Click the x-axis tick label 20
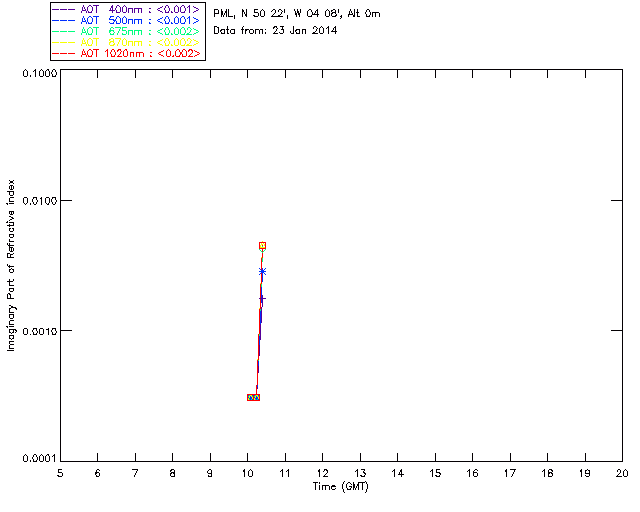This screenshot has width=640, height=512. (x=622, y=473)
